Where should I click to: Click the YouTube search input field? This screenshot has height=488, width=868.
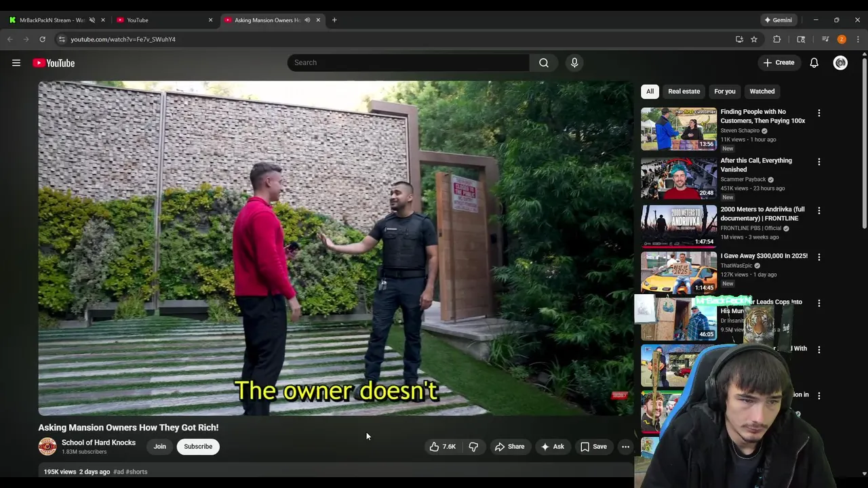point(408,62)
